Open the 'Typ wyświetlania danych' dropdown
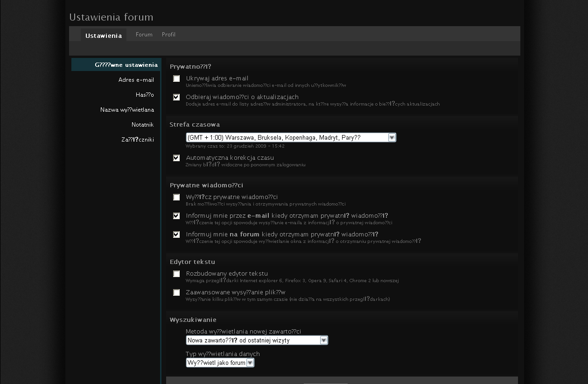Viewport: 588px width, 384px height. pos(220,363)
